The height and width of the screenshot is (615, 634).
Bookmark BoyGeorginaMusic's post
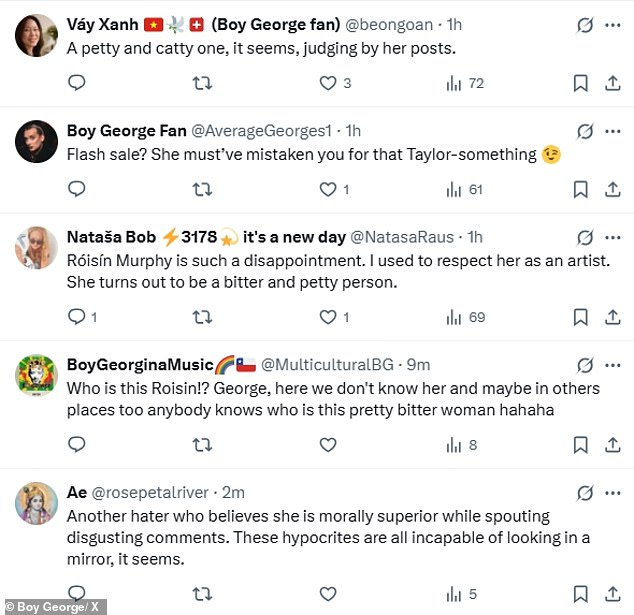(x=580, y=445)
